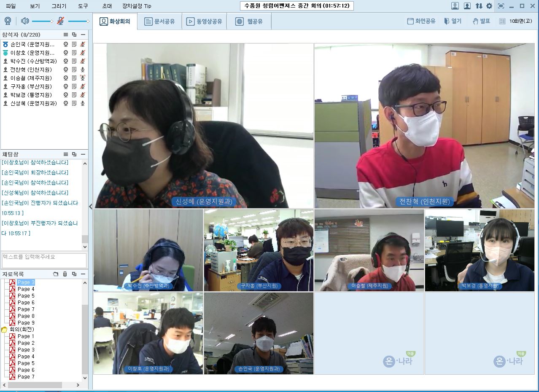The height and width of the screenshot is (392, 539).
Task: Open the network status arrows icon
Action: point(479,6)
